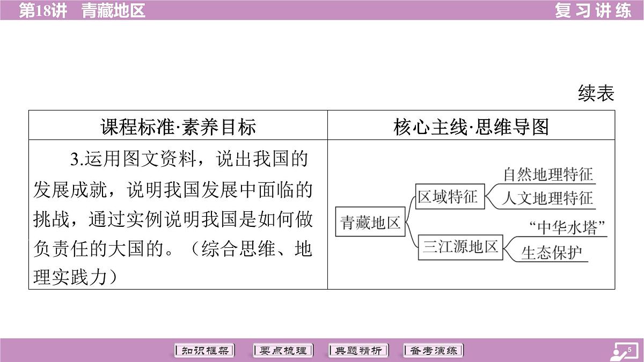Go to the 要点梳理 section
The image size is (644, 362).
pyautogui.click(x=282, y=351)
